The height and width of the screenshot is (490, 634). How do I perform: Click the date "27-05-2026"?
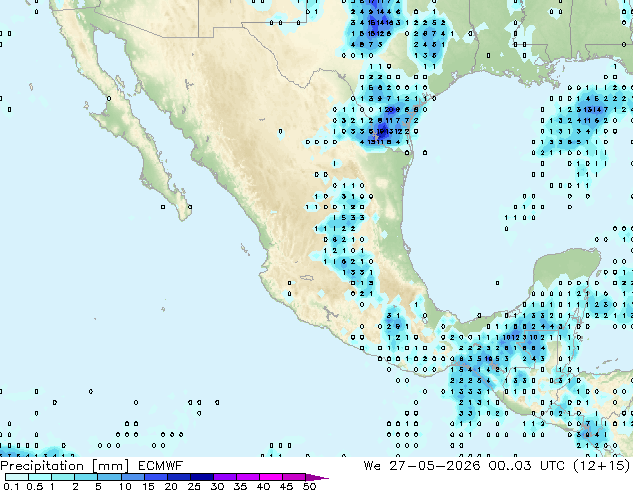(x=435, y=466)
